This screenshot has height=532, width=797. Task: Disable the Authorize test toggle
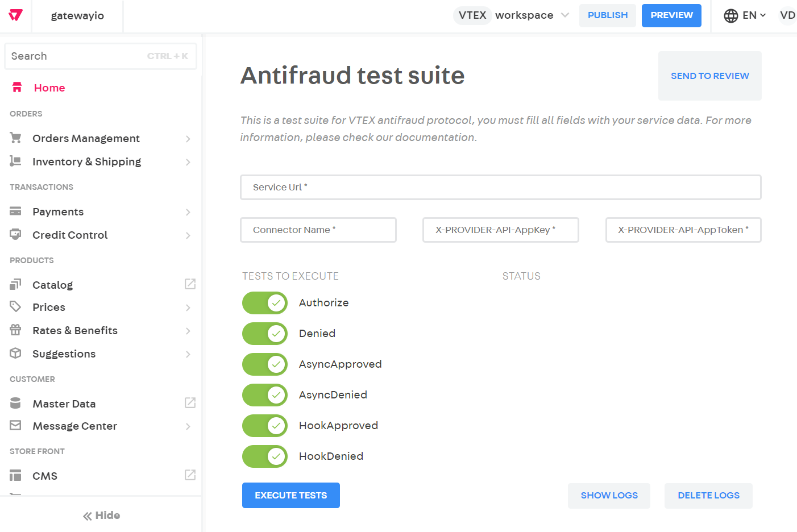(264, 302)
